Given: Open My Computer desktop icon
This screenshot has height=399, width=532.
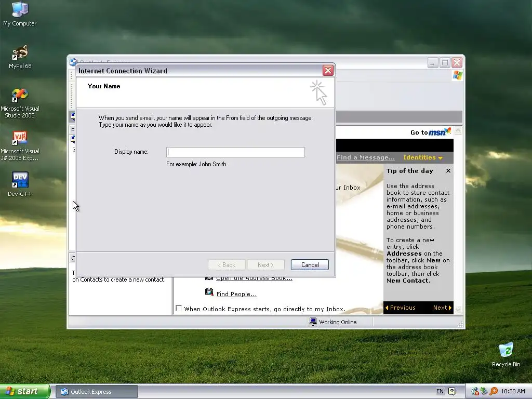Looking at the screenshot, I should [20, 14].
